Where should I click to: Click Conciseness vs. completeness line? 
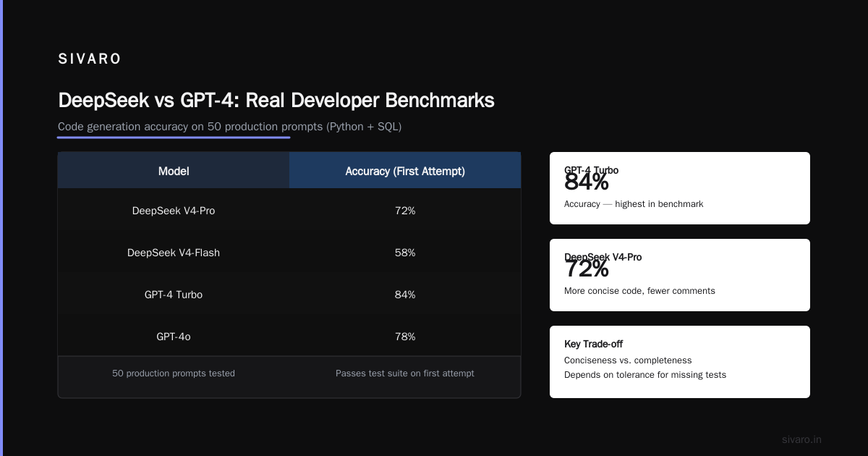click(628, 360)
